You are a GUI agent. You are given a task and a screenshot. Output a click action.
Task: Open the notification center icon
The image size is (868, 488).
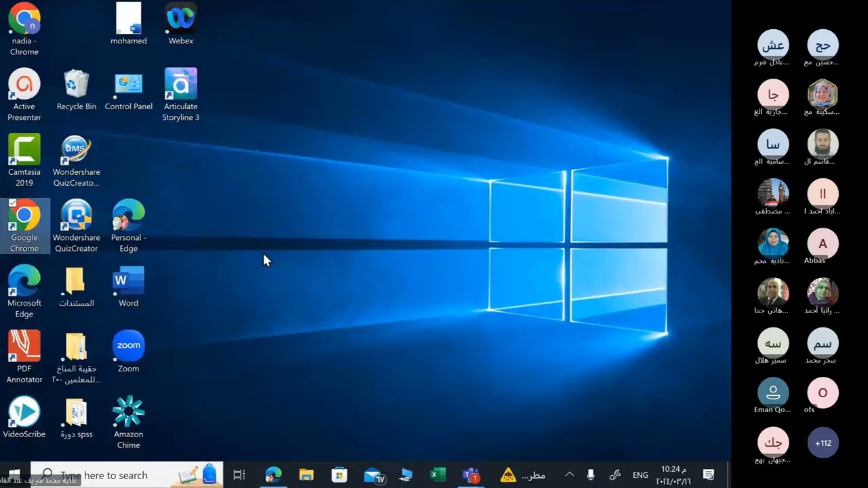coord(709,475)
